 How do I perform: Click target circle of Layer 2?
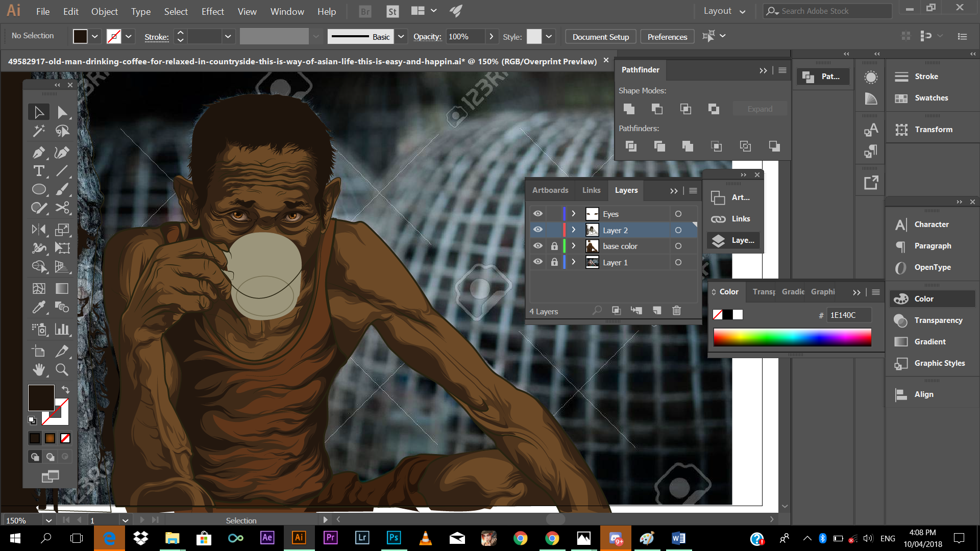coord(678,230)
